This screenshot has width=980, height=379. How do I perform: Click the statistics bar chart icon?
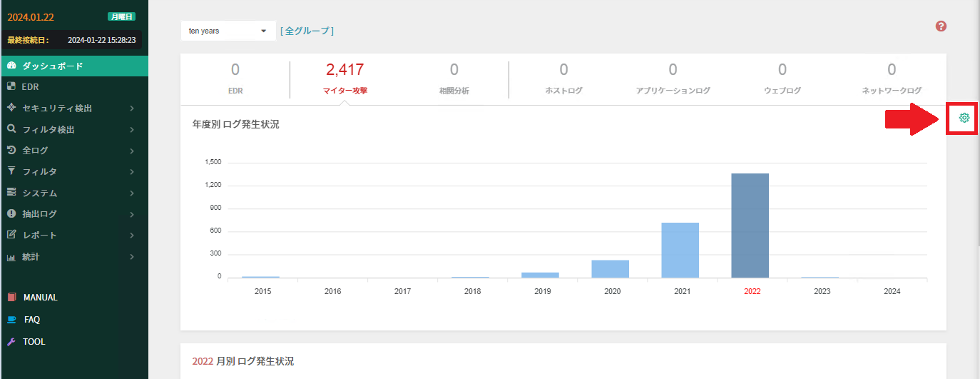tap(11, 257)
